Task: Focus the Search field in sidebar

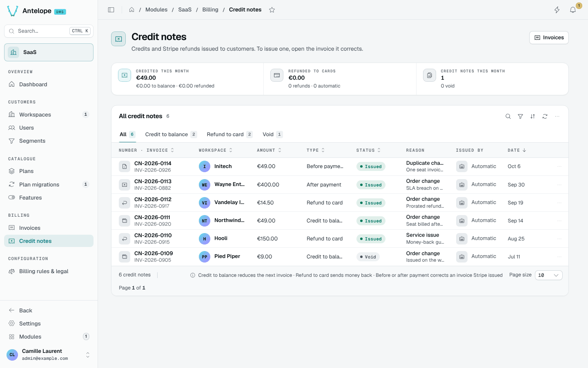Action: pyautogui.click(x=49, y=31)
